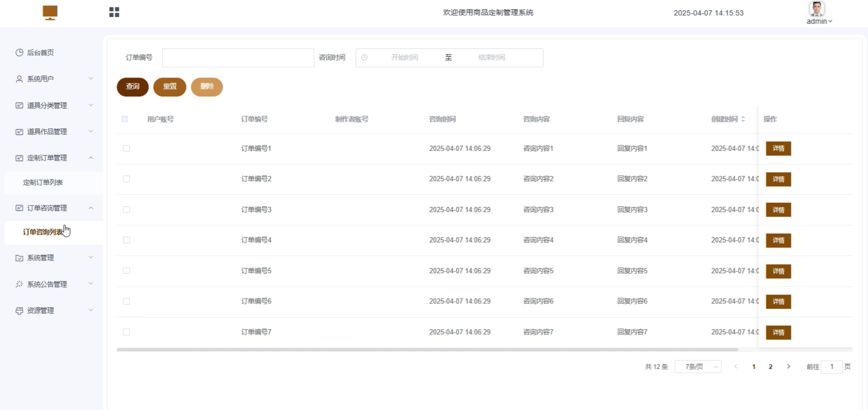Screen dimensions: 868x410
Task: Click the 咨询时间 column header
Action: (x=442, y=119)
